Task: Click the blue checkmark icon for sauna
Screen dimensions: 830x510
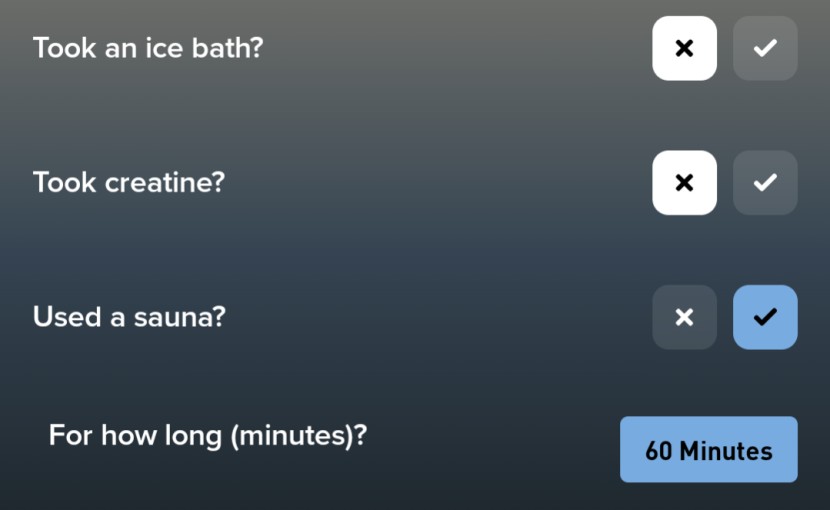Action: (x=765, y=317)
